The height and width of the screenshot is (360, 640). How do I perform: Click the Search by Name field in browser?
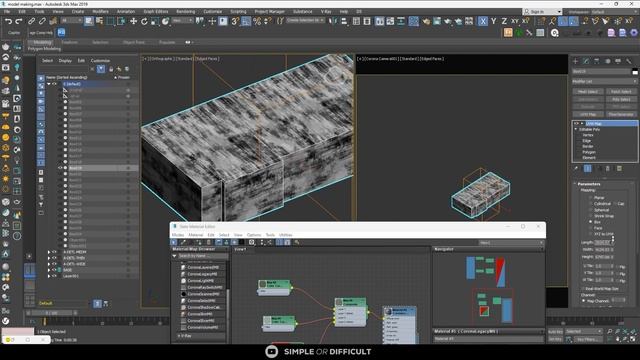click(x=203, y=256)
